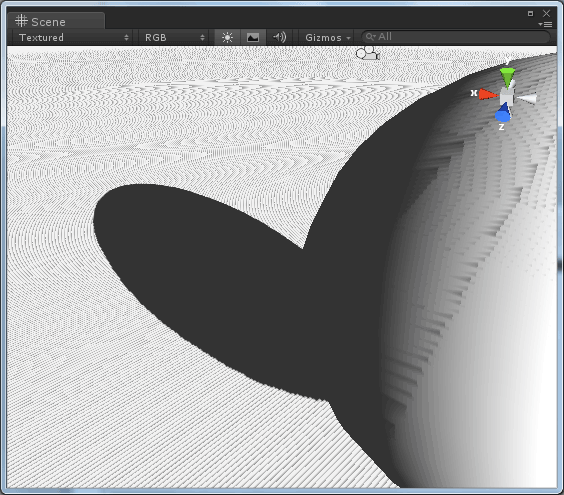Toggle scene lighting sun icon
The width and height of the screenshot is (564, 495).
tap(227, 37)
